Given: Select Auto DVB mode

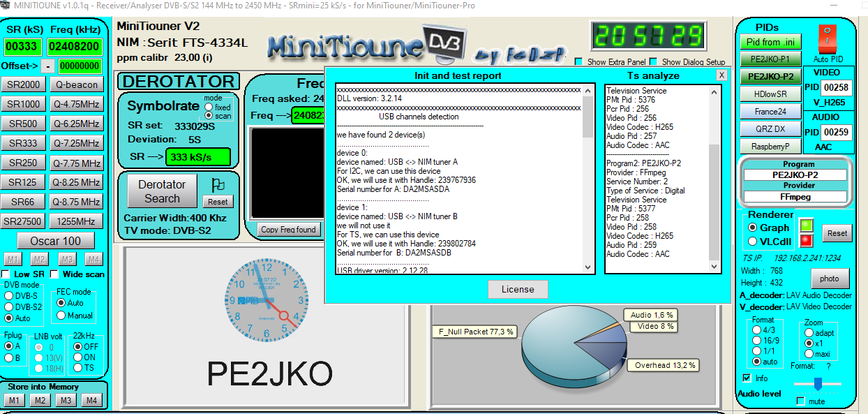Looking at the screenshot, I should (x=9, y=318).
